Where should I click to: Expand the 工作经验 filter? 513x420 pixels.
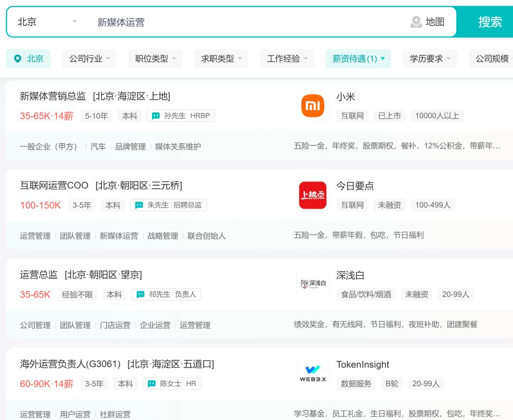(x=286, y=59)
